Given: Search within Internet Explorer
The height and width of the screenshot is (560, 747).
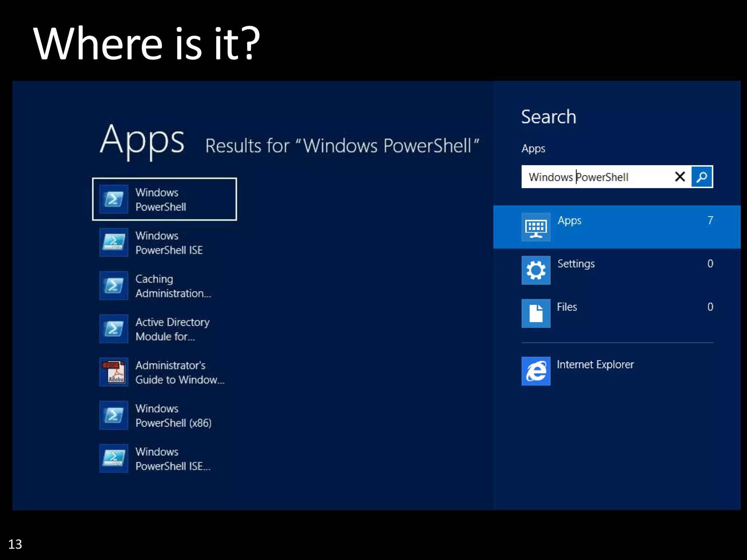Looking at the screenshot, I should click(536, 371).
